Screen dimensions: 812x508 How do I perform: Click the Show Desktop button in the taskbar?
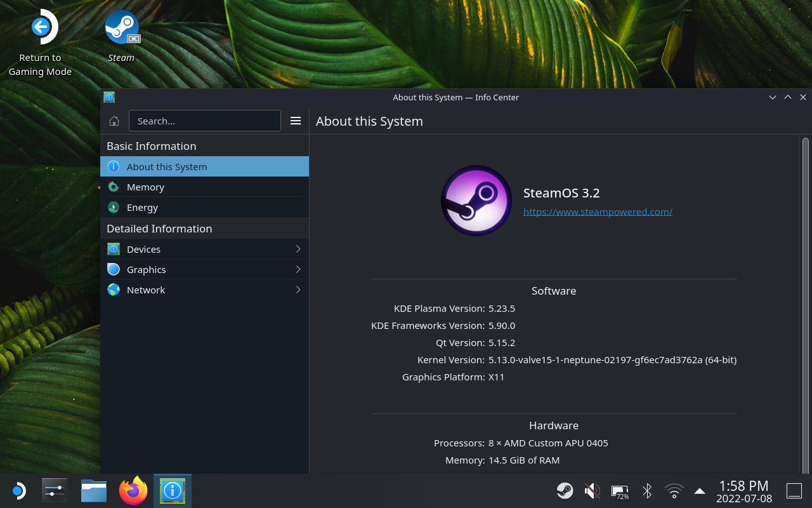(x=794, y=491)
